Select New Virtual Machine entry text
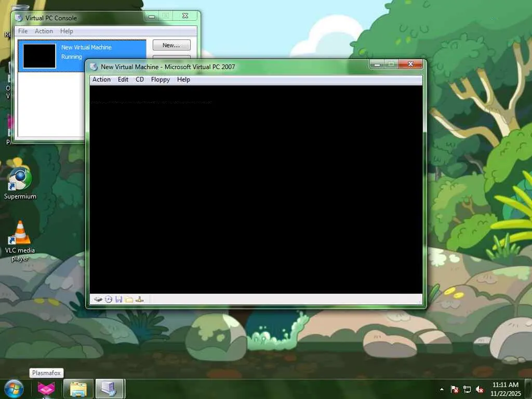This screenshot has height=399, width=532. [86, 47]
